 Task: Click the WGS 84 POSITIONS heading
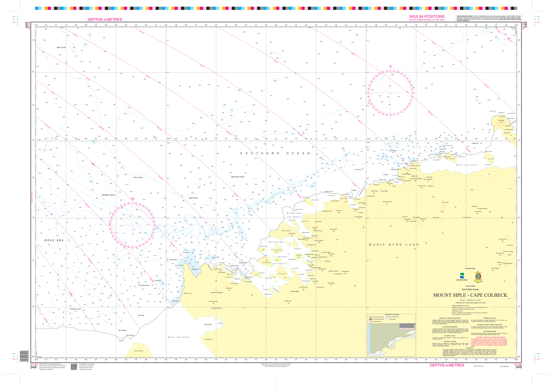point(427,17)
